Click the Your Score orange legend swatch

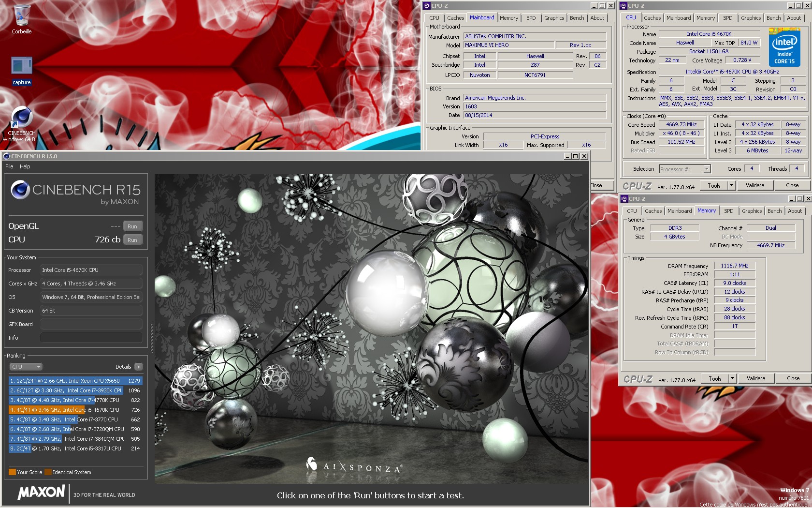coord(12,472)
